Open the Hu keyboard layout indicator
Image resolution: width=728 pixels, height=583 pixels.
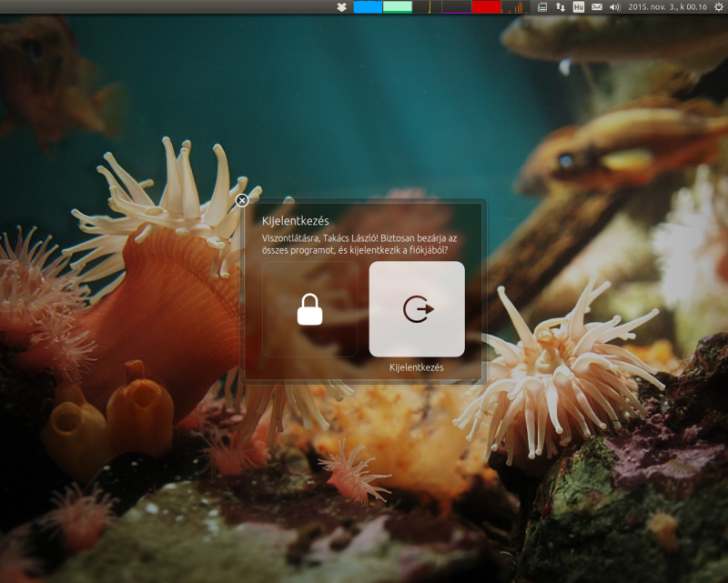[x=579, y=7]
